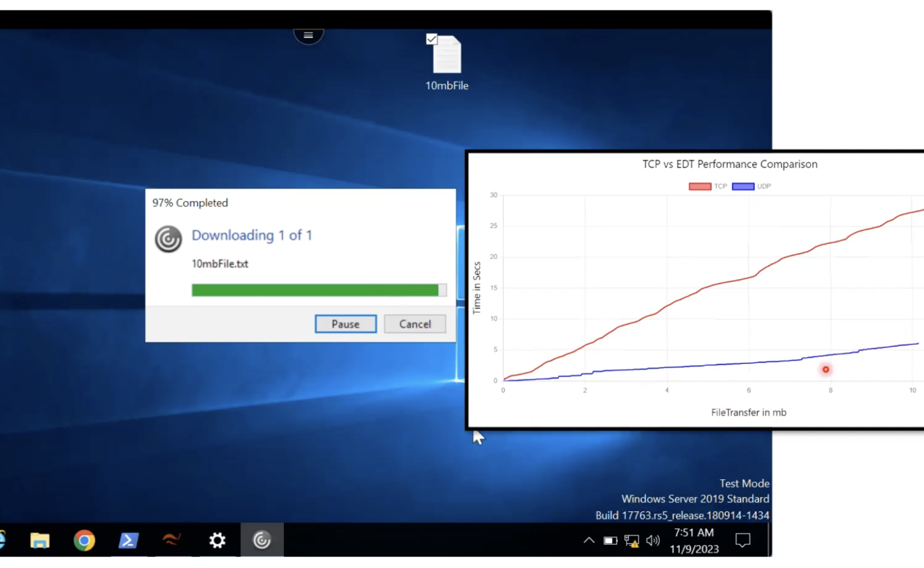Toggle the TCP legend series
924x568 pixels.
coord(700,186)
